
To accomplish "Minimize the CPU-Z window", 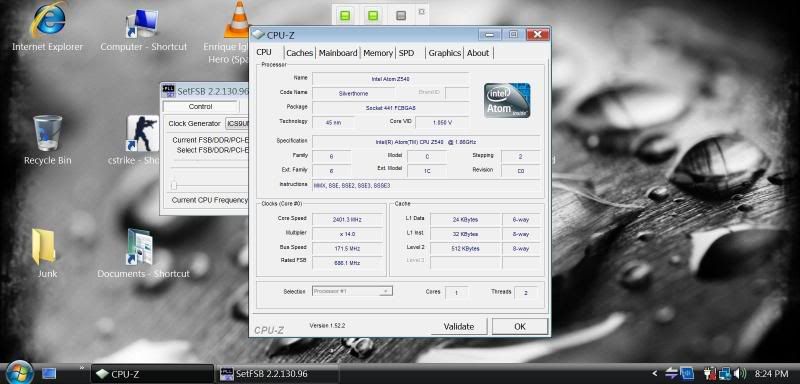I will pos(490,35).
